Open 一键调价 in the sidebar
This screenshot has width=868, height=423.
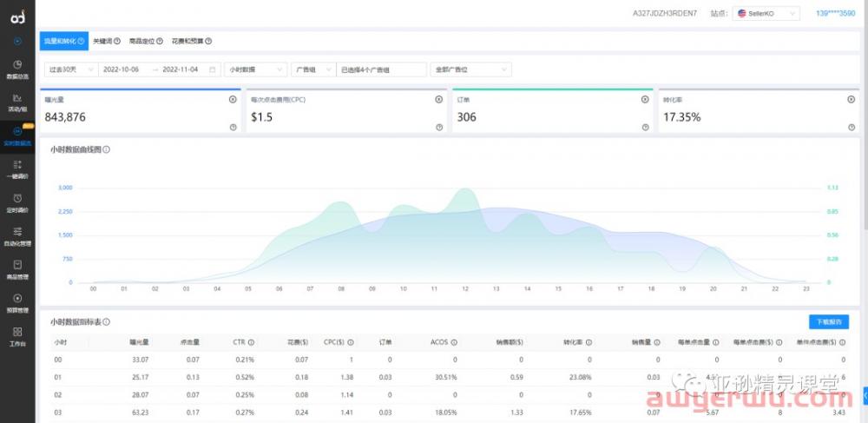tap(17, 169)
